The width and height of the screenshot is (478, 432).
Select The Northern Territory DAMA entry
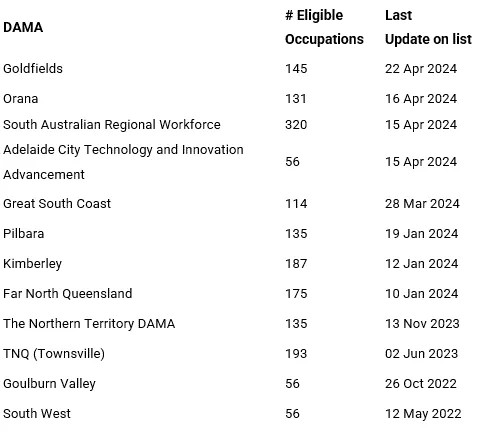click(x=89, y=324)
